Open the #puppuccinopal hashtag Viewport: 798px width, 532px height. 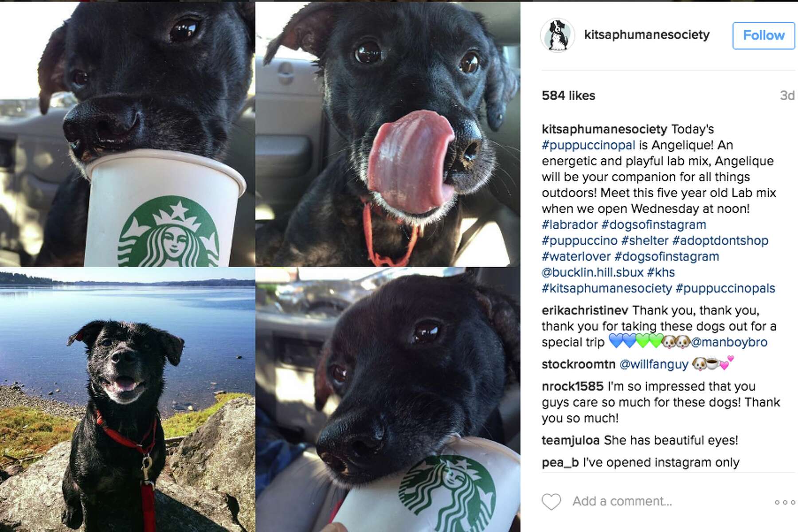coord(588,145)
